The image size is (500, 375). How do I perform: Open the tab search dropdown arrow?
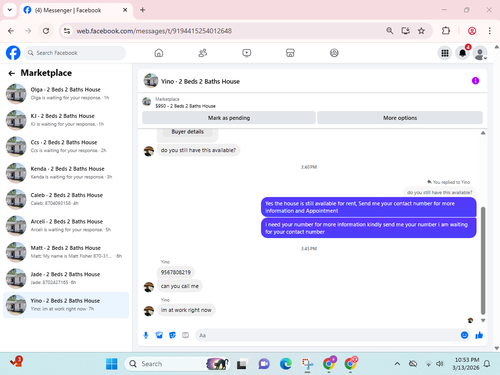click(10, 10)
